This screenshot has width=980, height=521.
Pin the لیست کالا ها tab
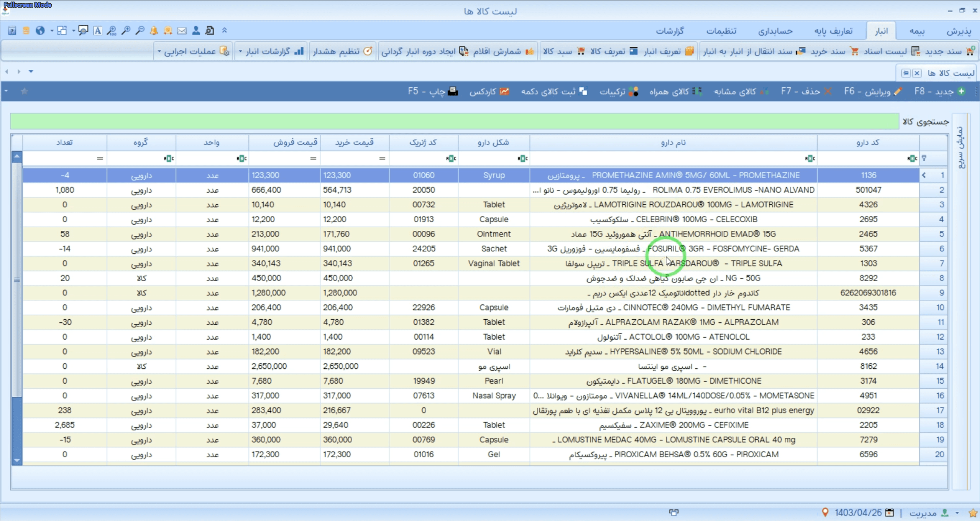point(906,73)
